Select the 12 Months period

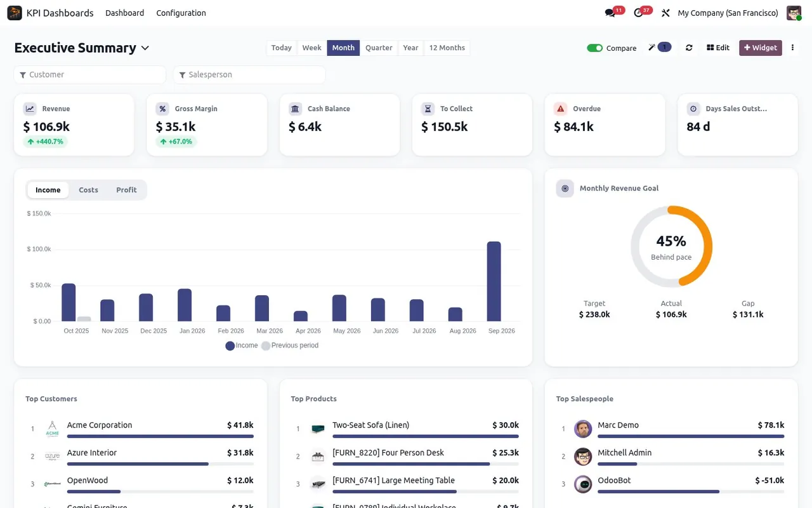(447, 48)
